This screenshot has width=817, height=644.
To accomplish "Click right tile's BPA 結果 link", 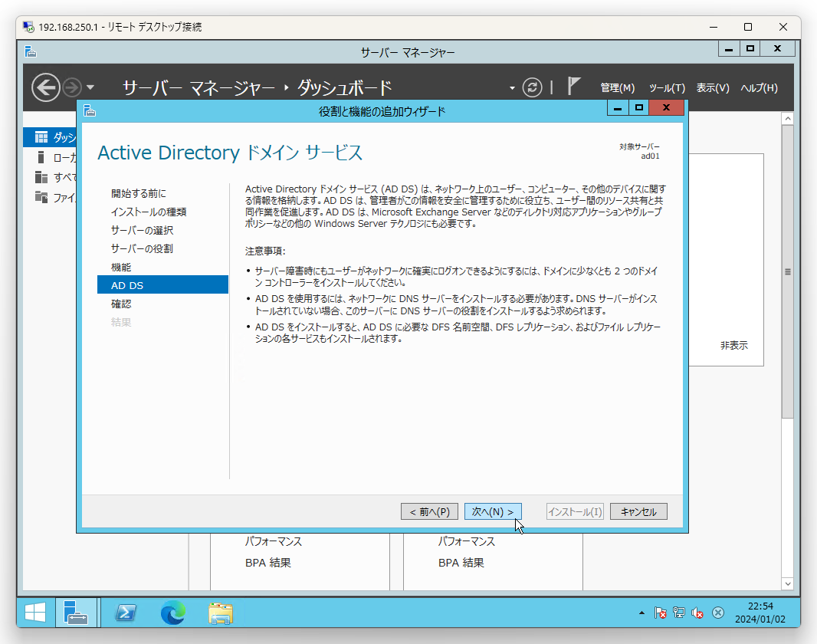I will point(461,563).
